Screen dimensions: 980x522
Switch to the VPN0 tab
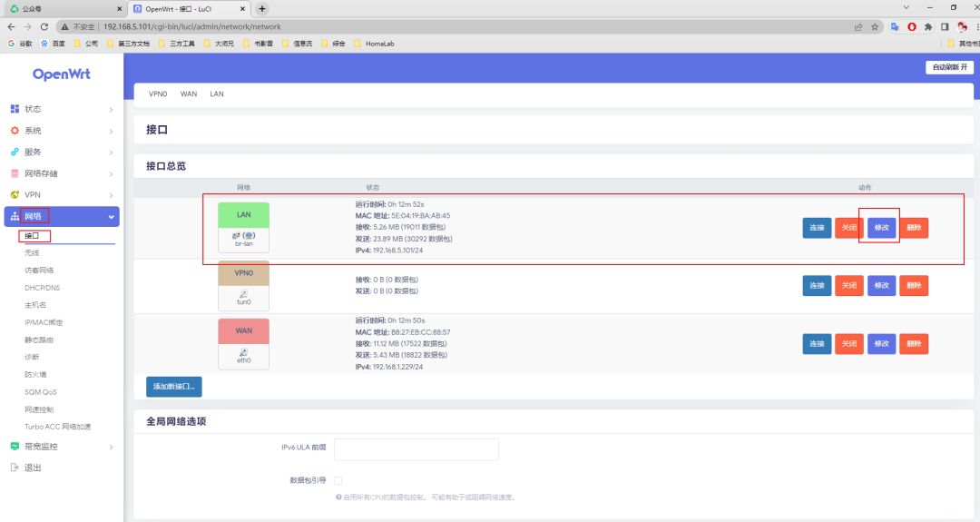click(158, 94)
